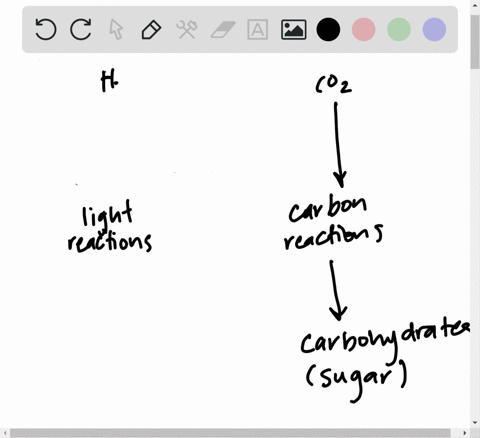Image resolution: width=480 pixels, height=438 pixels.
Task: Click the scroll up arrow
Action: (475, 5)
